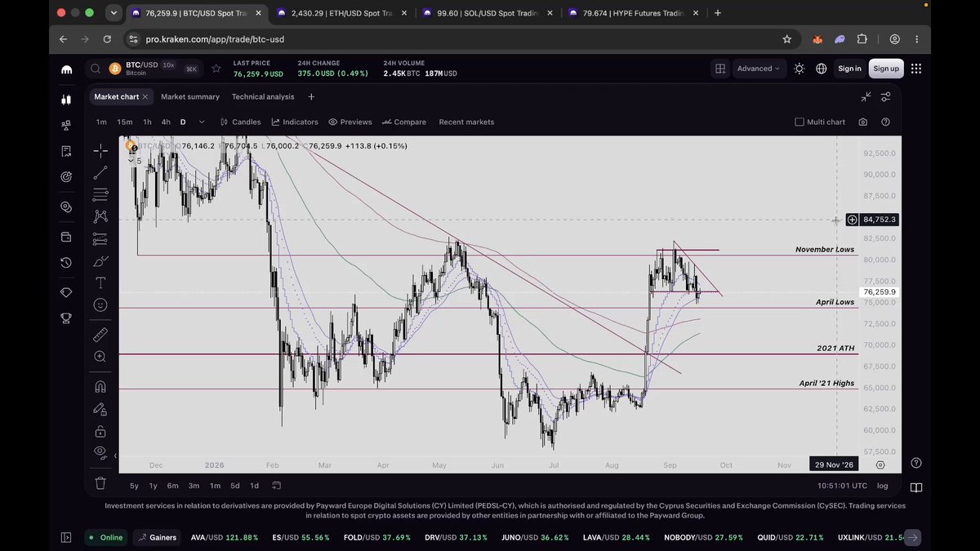Open chart settings sliders icon
This screenshot has height=551, width=980.
coord(886,96)
